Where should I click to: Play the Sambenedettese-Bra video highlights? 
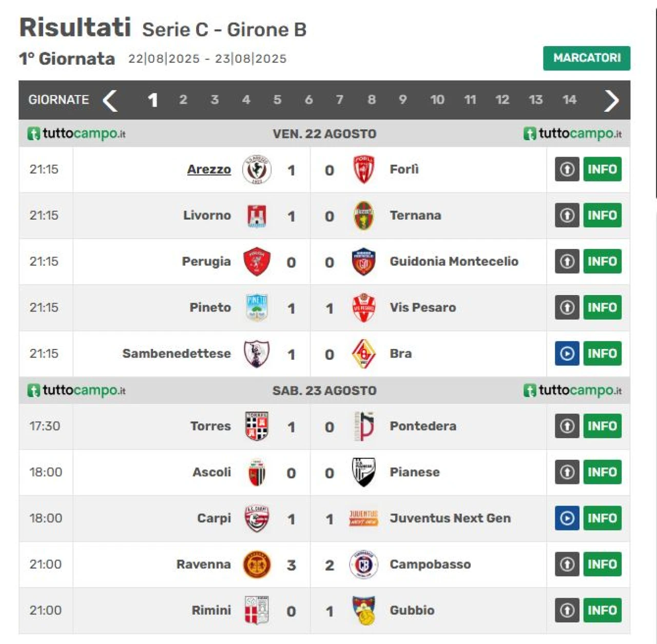point(567,354)
